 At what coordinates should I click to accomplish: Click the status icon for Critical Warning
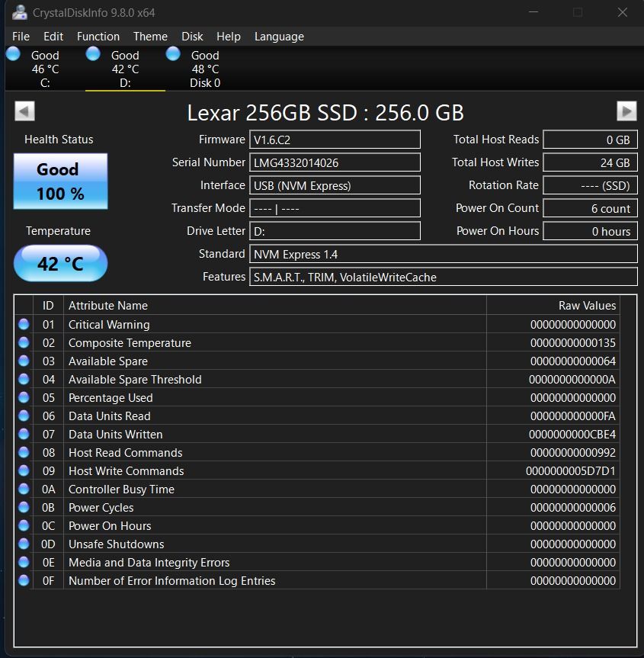24,324
